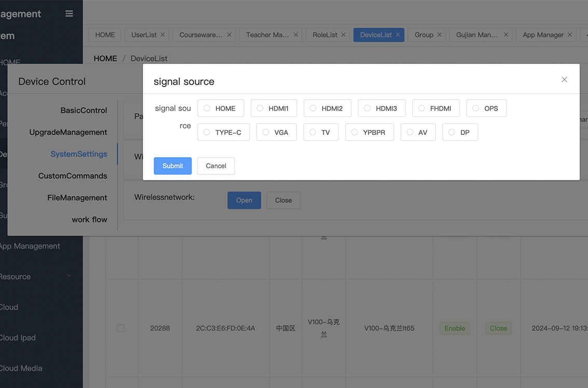Open Cloud Ipad in sidebar
Viewport: 588px width, 388px height.
pos(18,338)
